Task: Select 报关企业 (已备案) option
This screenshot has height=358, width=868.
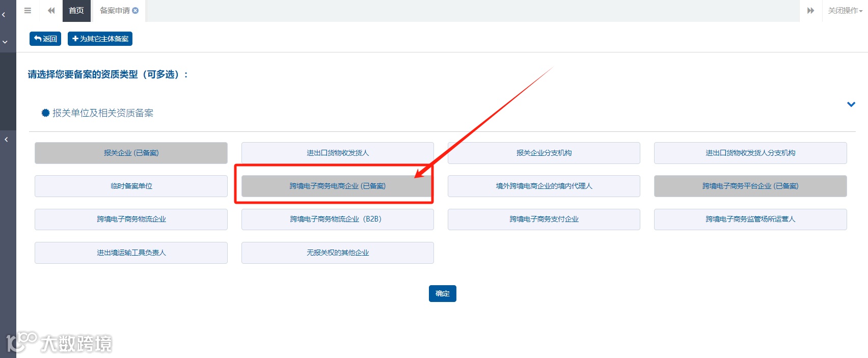Action: pos(131,153)
